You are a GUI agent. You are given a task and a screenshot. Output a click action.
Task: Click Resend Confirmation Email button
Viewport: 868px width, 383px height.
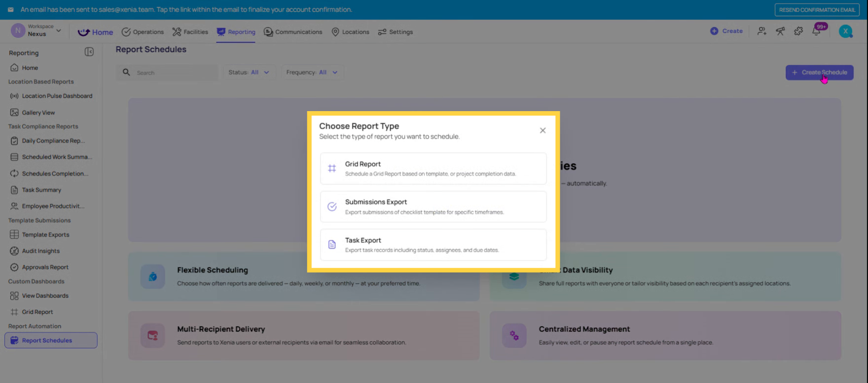tap(817, 10)
